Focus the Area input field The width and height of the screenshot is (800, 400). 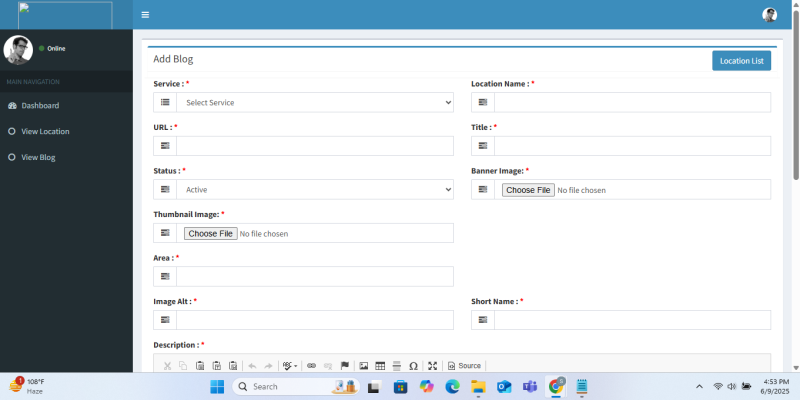click(315, 277)
